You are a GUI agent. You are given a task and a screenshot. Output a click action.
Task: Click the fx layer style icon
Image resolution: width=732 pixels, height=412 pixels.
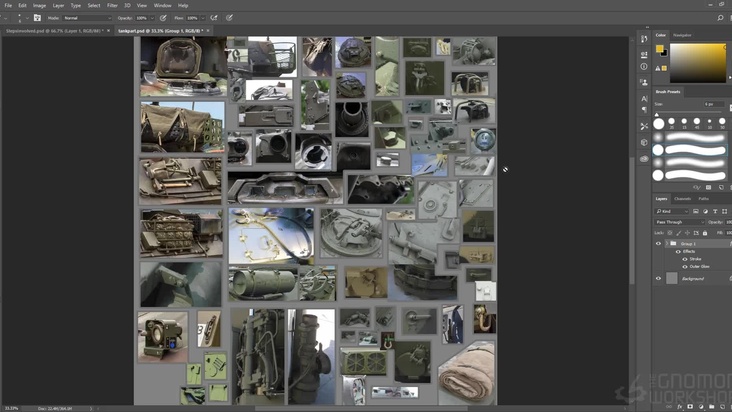[x=680, y=407]
